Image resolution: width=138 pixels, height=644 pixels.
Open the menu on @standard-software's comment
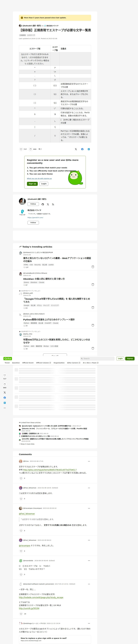pos(89,584)
